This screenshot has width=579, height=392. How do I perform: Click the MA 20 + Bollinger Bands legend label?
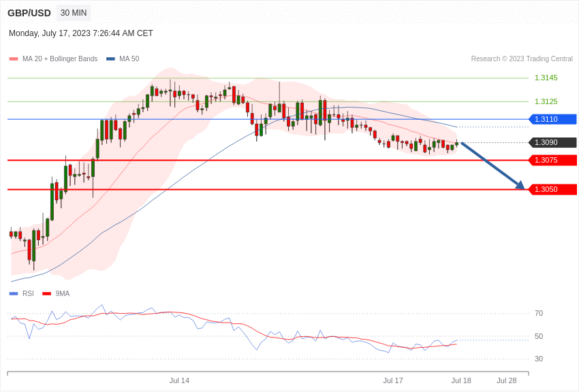(60, 59)
